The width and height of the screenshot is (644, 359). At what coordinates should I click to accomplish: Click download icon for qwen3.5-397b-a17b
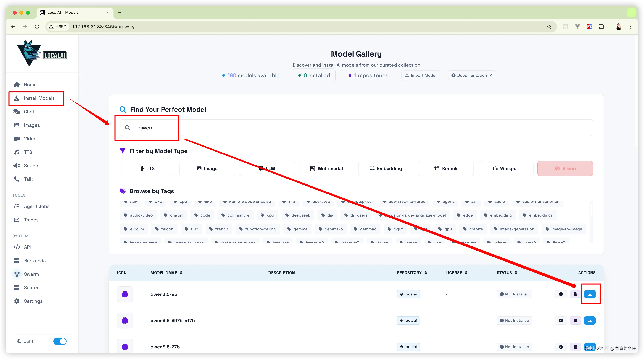tap(590, 320)
